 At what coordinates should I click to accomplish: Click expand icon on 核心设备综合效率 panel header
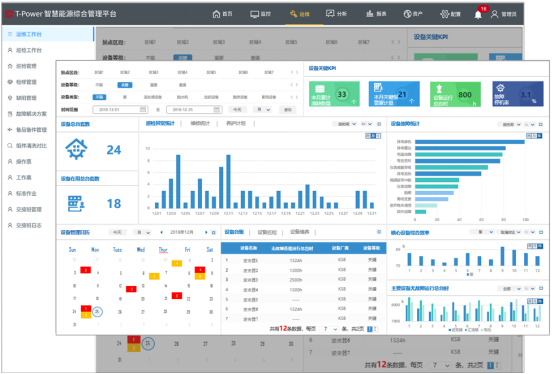[541, 232]
